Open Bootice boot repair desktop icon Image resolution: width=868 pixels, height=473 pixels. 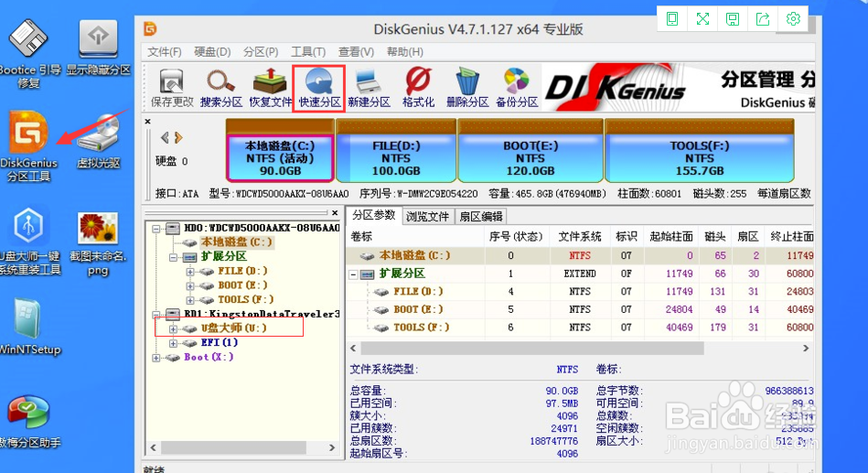pos(28,54)
